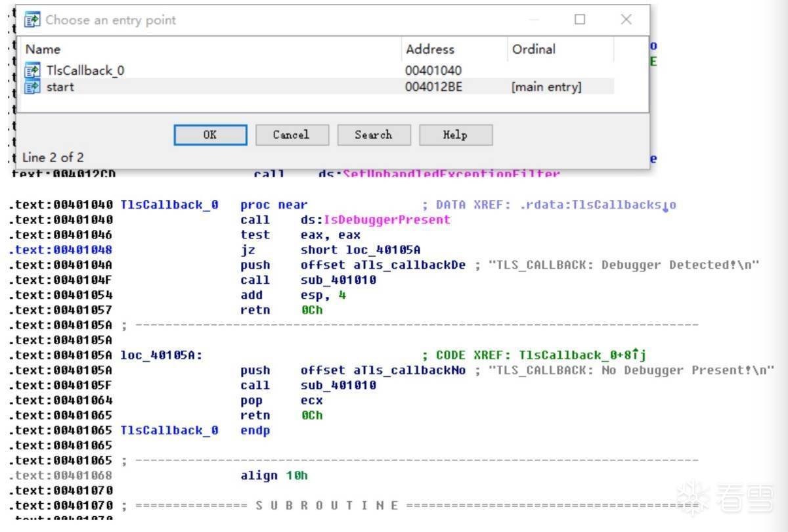Screen dimensions: 788x532
Task: Click the TlsCallback_0 endp line
Action: (195, 430)
